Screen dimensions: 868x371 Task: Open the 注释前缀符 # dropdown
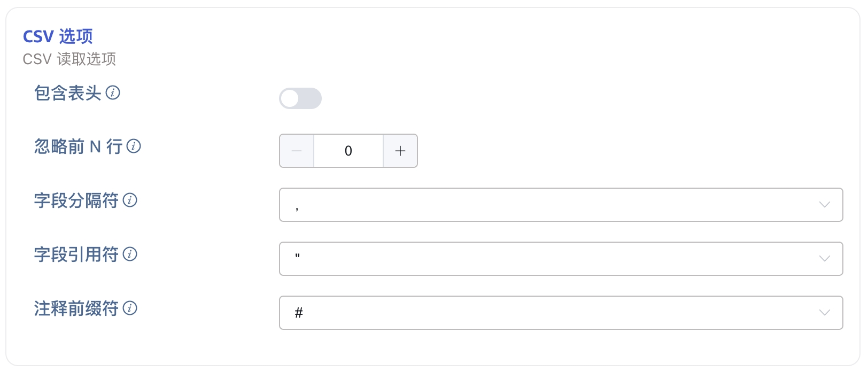[x=561, y=313]
